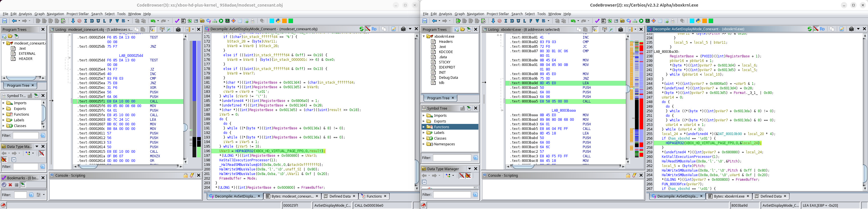This screenshot has width=868, height=209.
Task: Open right Data Type Manager dropdown arrow menu
Action: [470, 169]
